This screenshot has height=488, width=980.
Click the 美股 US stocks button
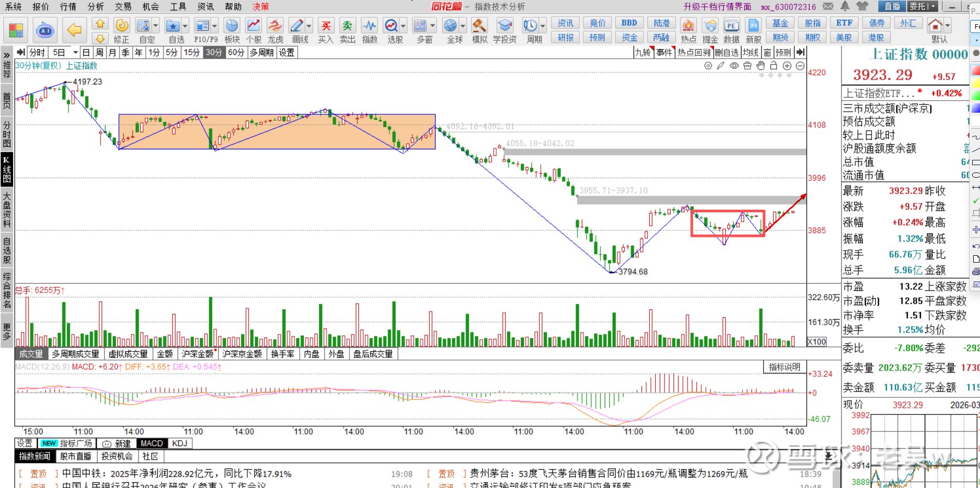[x=844, y=38]
